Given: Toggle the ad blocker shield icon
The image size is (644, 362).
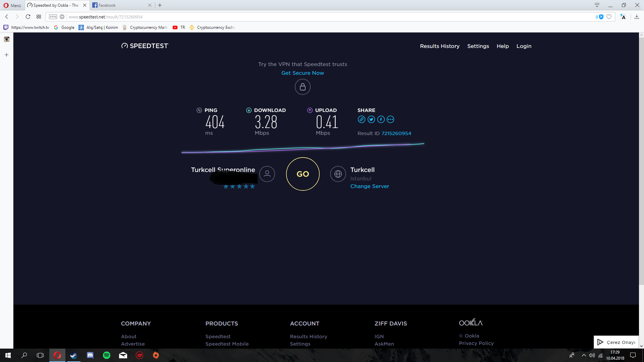Looking at the screenshot, I should [x=601, y=17].
